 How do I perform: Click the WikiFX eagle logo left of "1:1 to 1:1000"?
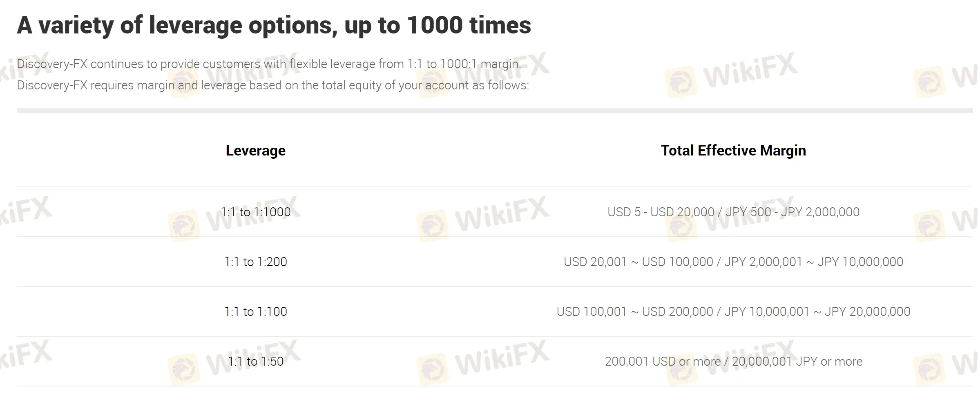(183, 226)
